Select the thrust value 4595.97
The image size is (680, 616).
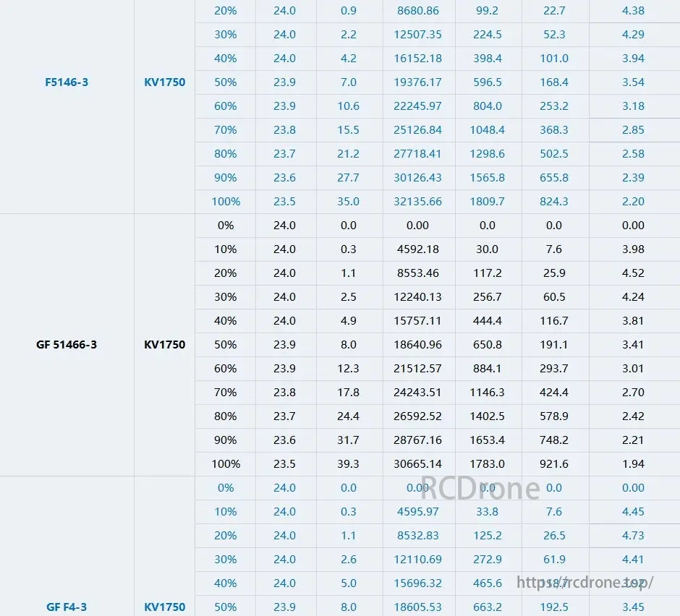(418, 512)
